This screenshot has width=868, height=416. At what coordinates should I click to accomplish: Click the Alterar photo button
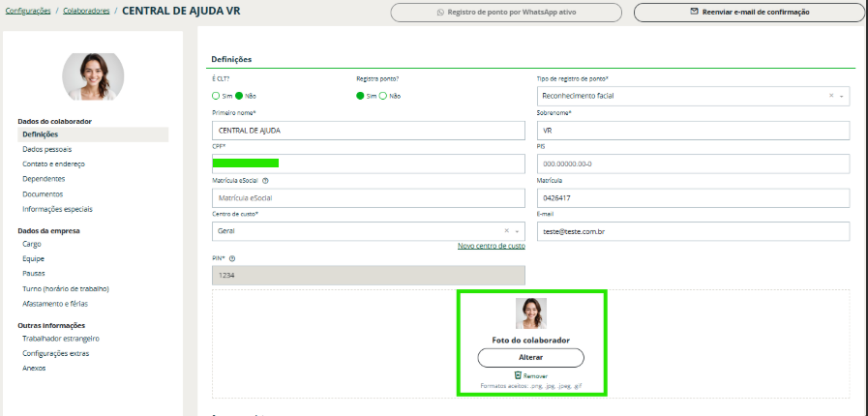point(531,358)
